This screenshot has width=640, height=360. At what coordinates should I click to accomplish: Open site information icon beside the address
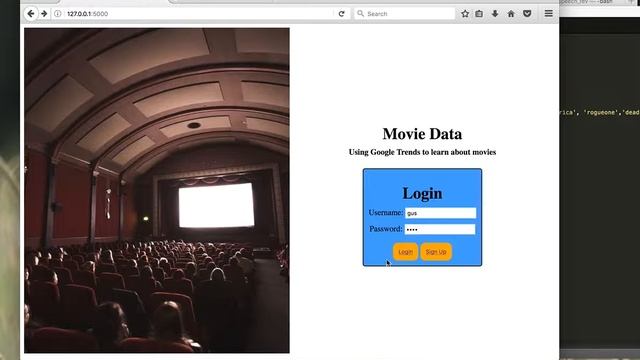tap(58, 14)
